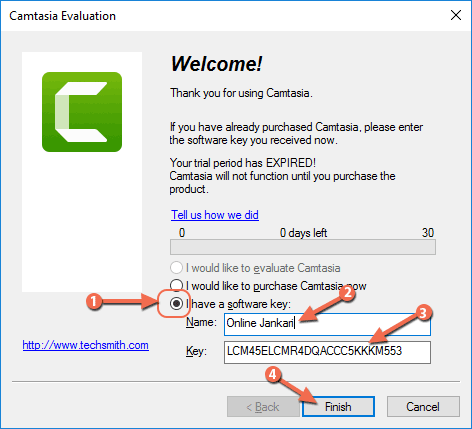Click the Finish button
The height and width of the screenshot is (429, 472).
click(338, 407)
